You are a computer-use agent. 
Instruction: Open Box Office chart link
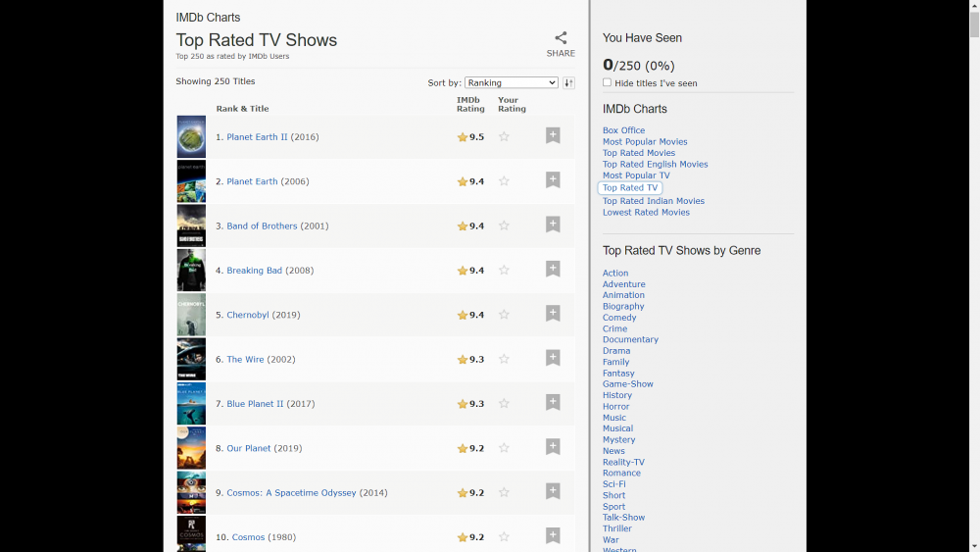623,130
